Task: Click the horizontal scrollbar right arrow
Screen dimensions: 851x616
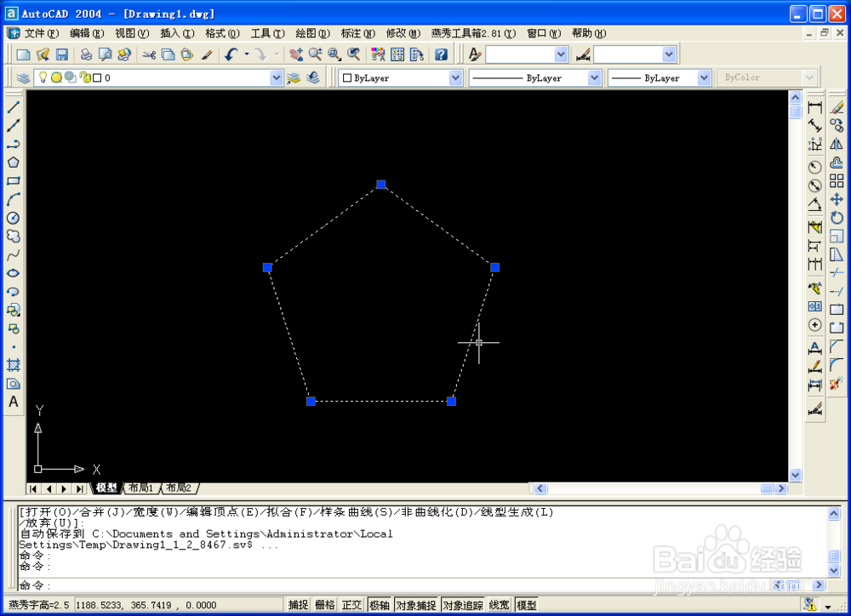Action: 781,488
